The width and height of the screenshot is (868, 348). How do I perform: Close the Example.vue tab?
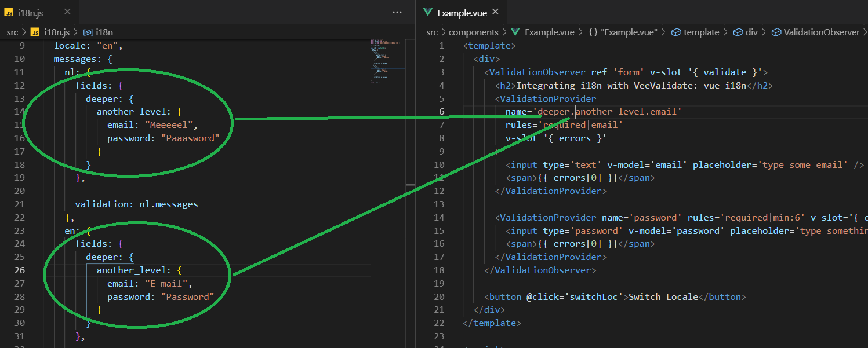coord(495,10)
